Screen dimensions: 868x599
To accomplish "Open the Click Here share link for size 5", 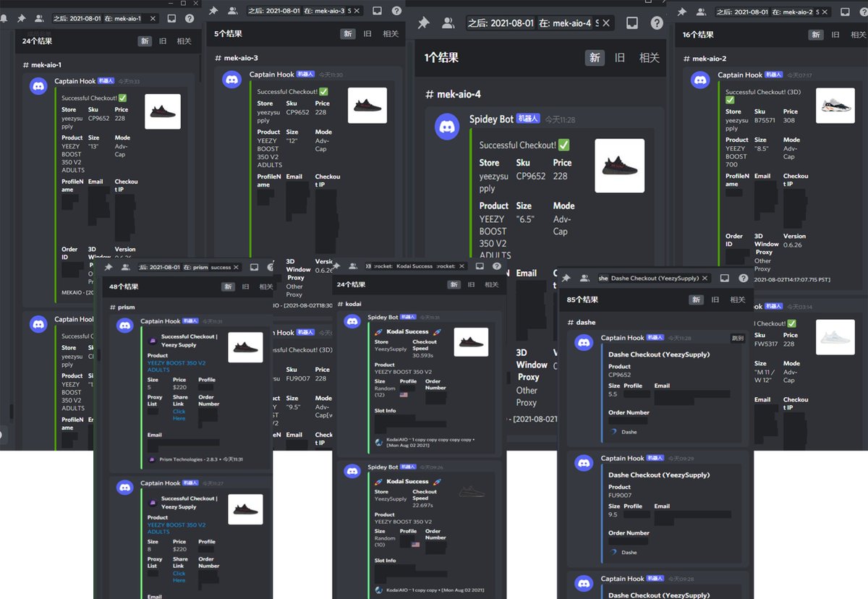I will 179,415.
